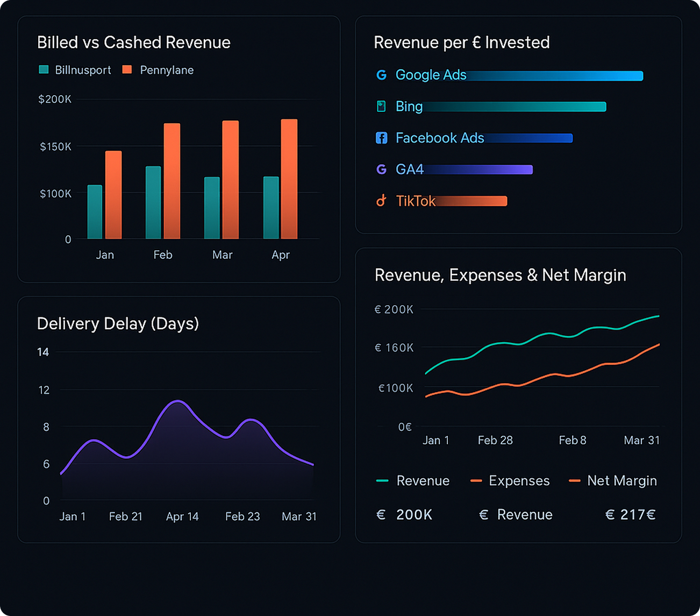Image resolution: width=700 pixels, height=616 pixels.
Task: Click the teal Revenue line in chart
Action: click(542, 336)
